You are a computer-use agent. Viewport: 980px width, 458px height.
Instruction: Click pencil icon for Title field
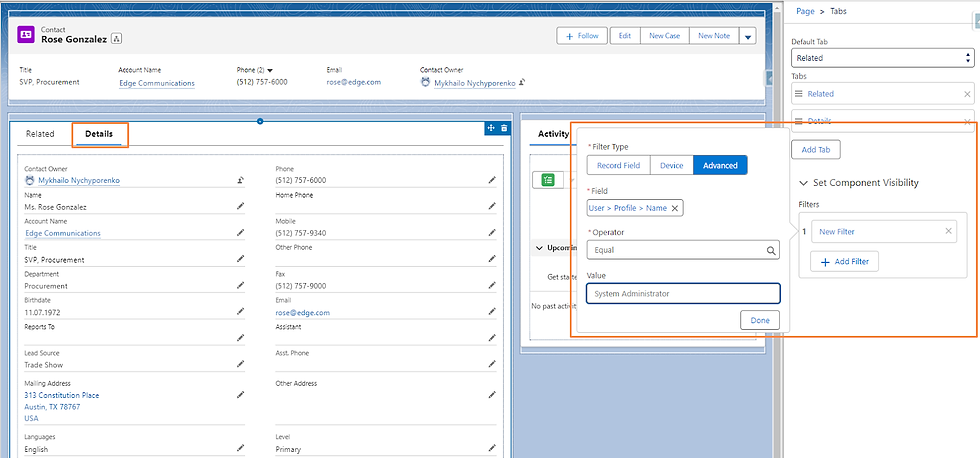coord(241,259)
